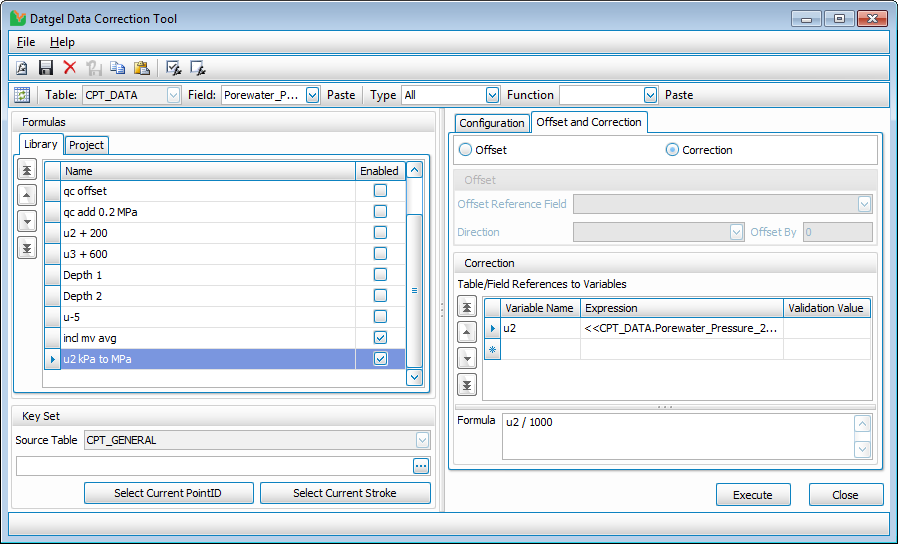898x544 pixels.
Task: Open the Field dropdown
Action: [312, 95]
